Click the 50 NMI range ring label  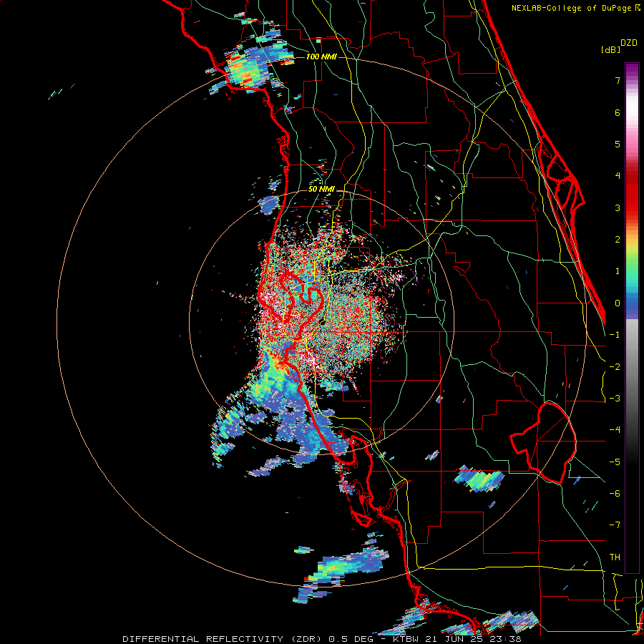321,190
